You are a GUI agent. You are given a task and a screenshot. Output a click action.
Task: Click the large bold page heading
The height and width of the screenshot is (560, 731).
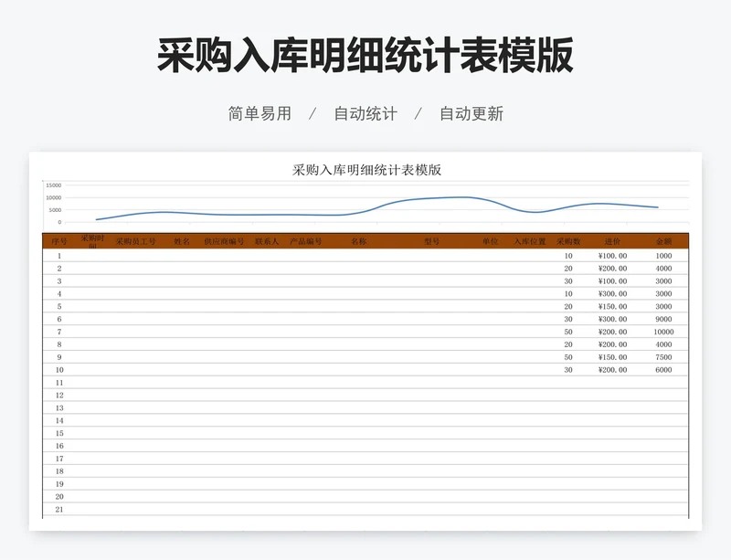365,57
